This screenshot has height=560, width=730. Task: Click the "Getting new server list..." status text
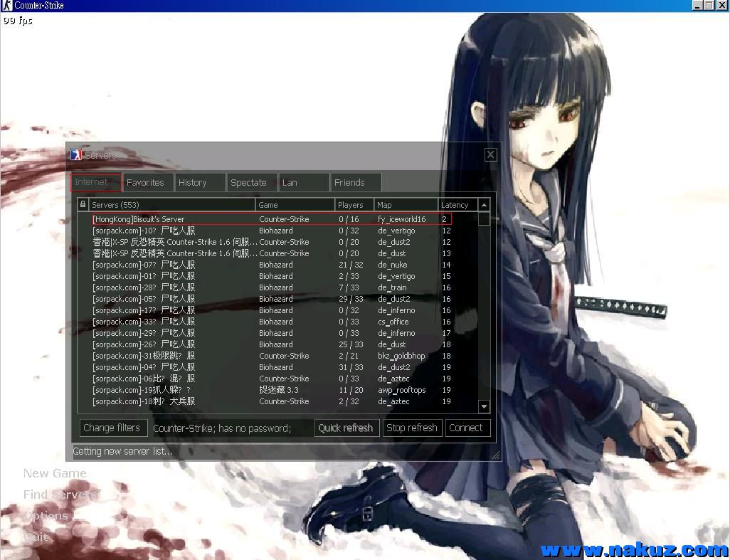click(x=122, y=451)
